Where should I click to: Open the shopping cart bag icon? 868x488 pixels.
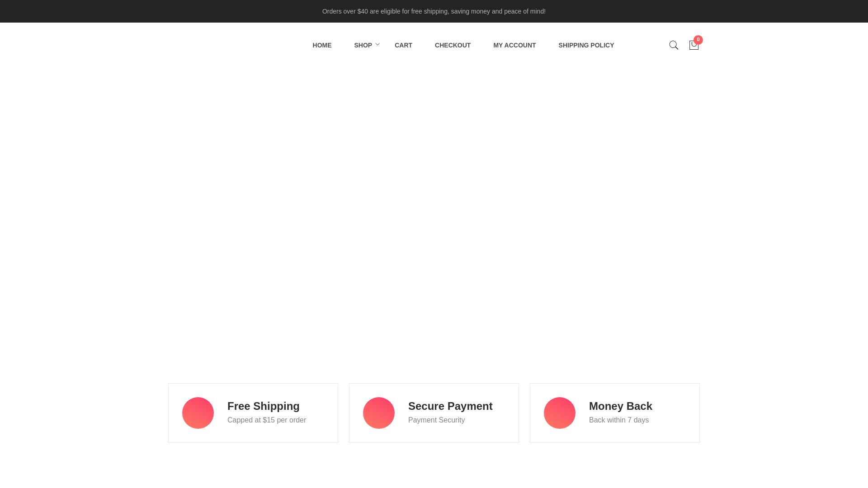coord(693,45)
